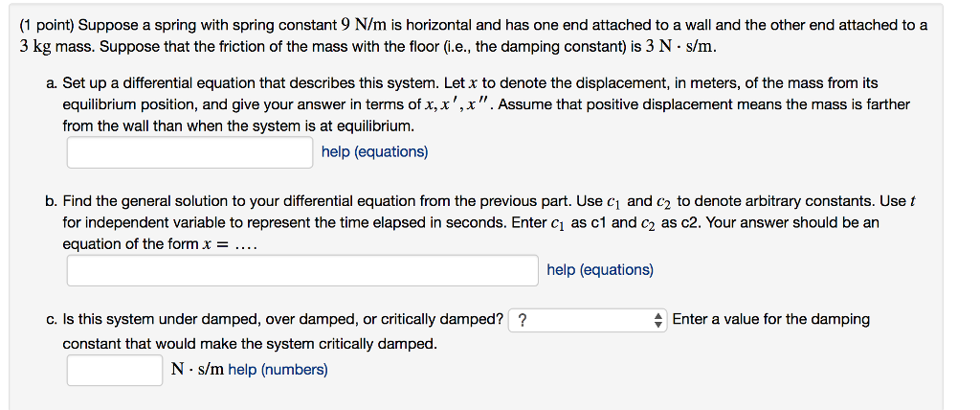Focus the critical damping constant field

115,370
